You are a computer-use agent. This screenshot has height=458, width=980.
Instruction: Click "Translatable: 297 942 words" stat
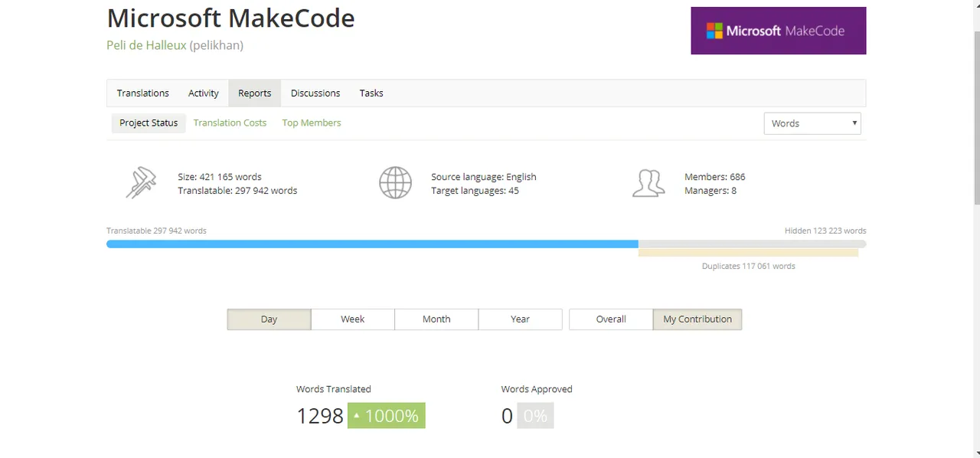point(237,191)
